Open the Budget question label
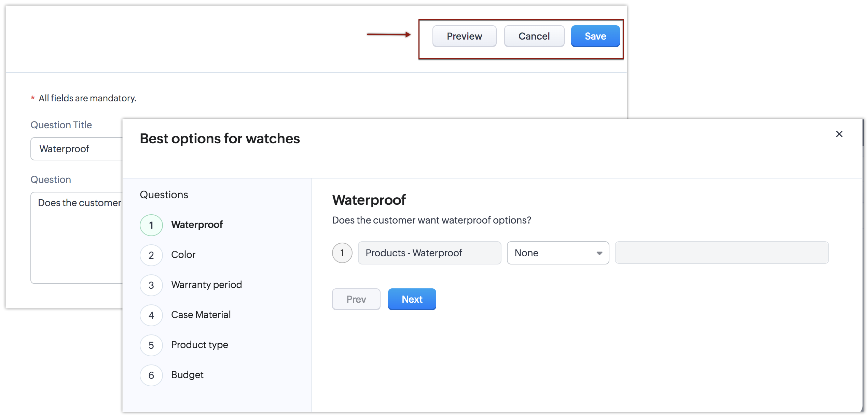Viewport: 868px width, 416px height. coord(187,375)
